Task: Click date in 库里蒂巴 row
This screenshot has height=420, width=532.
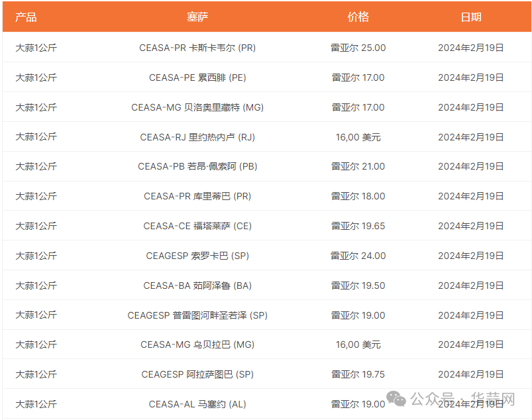Action: click(x=470, y=196)
